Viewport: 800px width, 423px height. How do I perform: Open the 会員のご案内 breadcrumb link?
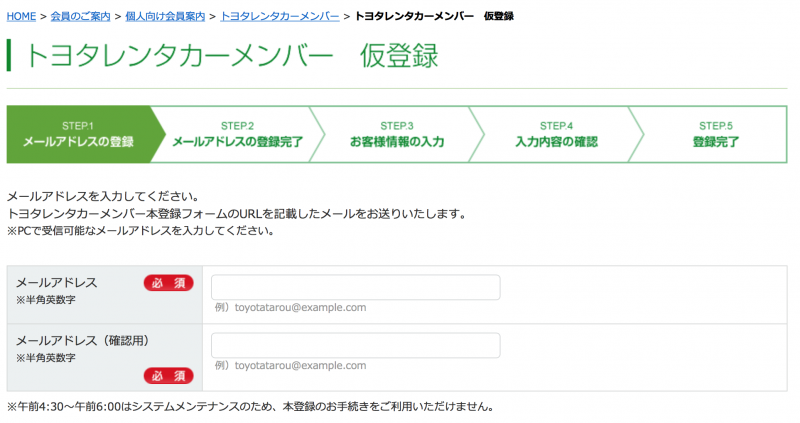[81, 16]
